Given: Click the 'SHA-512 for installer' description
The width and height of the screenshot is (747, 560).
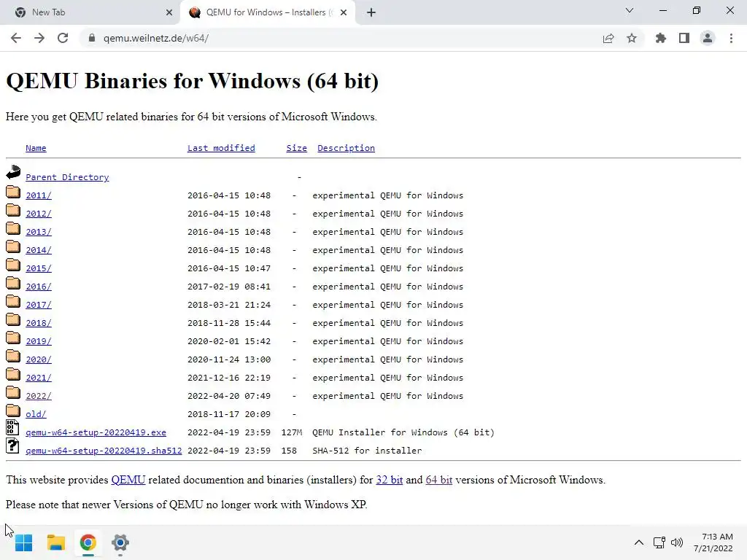Looking at the screenshot, I should 367,451.
